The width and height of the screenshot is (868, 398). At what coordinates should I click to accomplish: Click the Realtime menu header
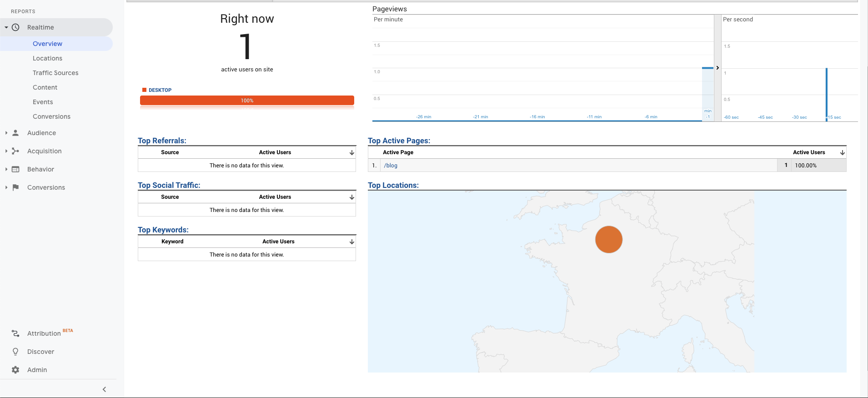click(56, 27)
